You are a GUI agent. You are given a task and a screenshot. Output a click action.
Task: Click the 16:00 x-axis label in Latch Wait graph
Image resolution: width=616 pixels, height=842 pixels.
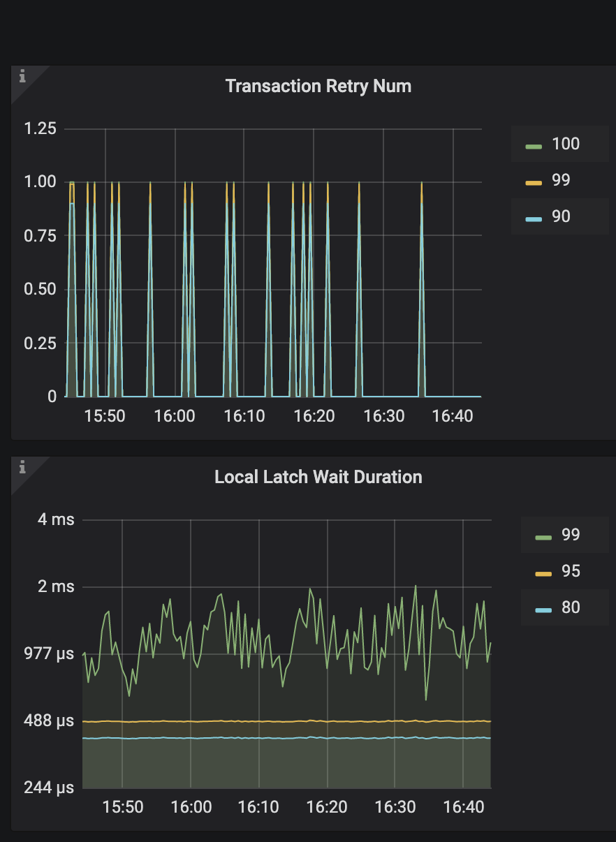click(x=191, y=807)
